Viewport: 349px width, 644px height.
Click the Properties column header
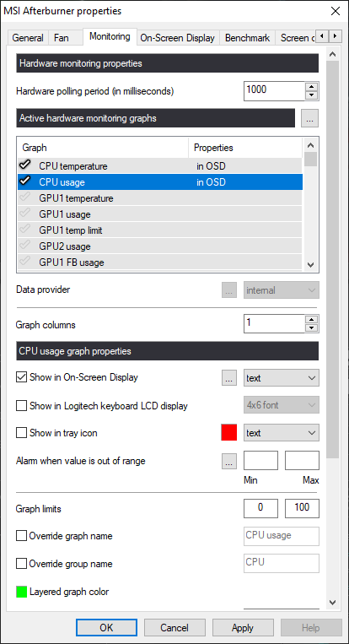point(245,148)
